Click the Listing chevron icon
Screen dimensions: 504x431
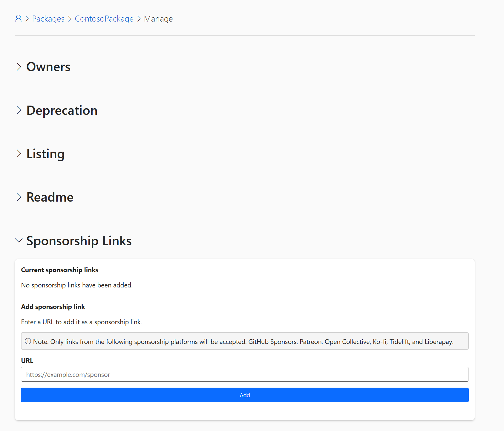pos(19,153)
